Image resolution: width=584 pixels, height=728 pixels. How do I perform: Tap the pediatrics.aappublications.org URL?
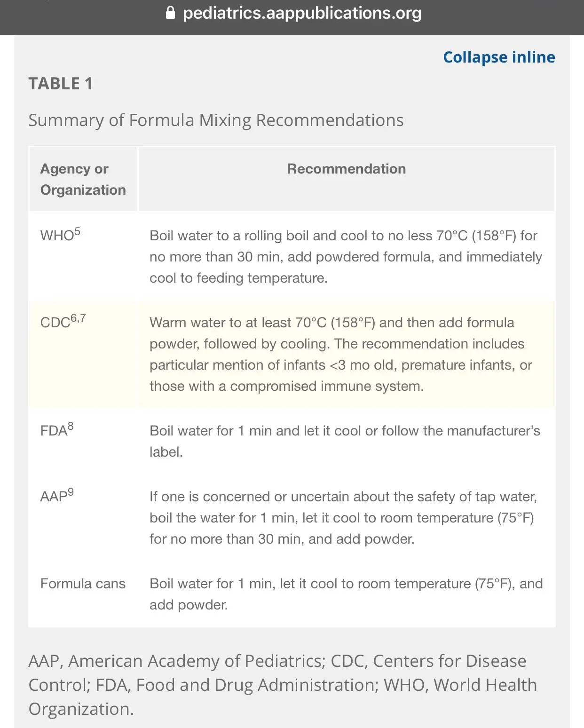[x=302, y=13]
